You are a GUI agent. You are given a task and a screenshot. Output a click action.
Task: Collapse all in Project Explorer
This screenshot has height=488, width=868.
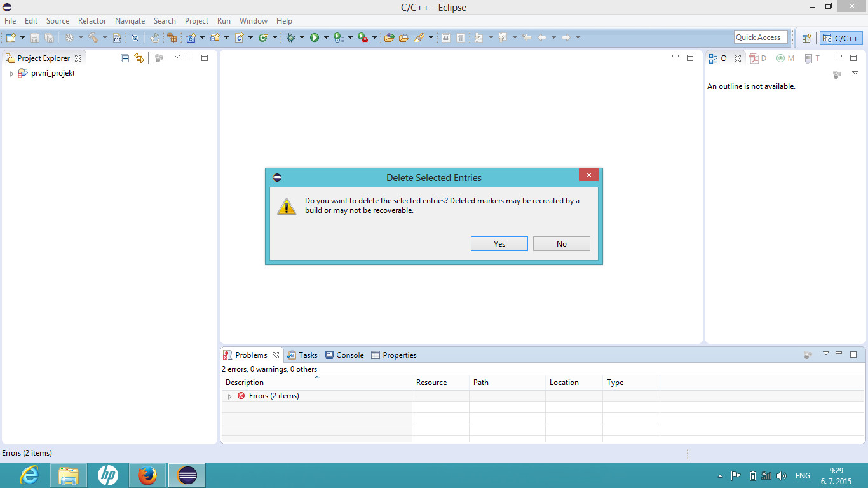click(x=125, y=58)
